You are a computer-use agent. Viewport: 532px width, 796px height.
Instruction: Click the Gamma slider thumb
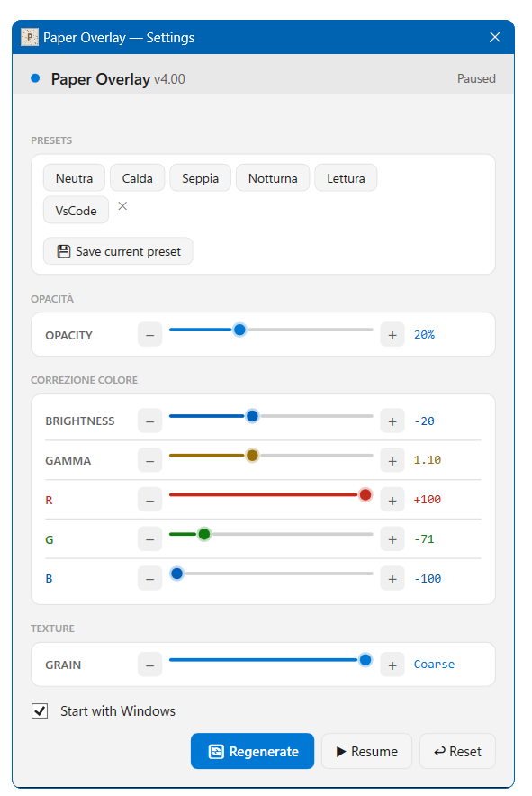click(252, 456)
